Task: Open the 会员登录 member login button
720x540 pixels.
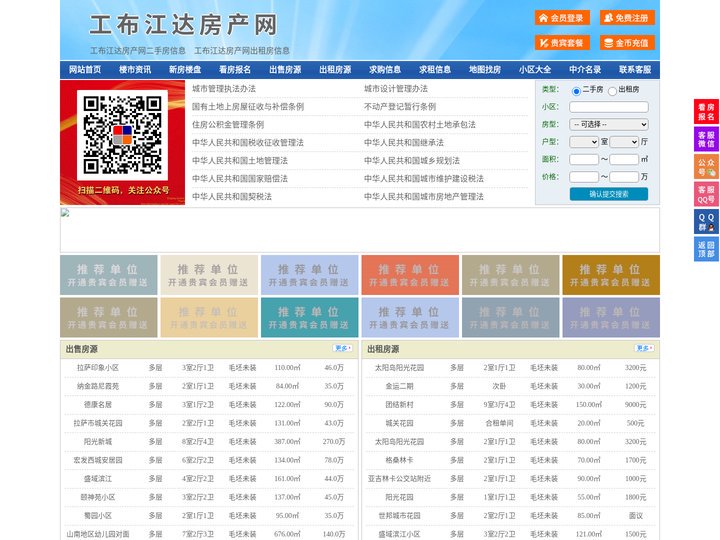Action: 562,18
